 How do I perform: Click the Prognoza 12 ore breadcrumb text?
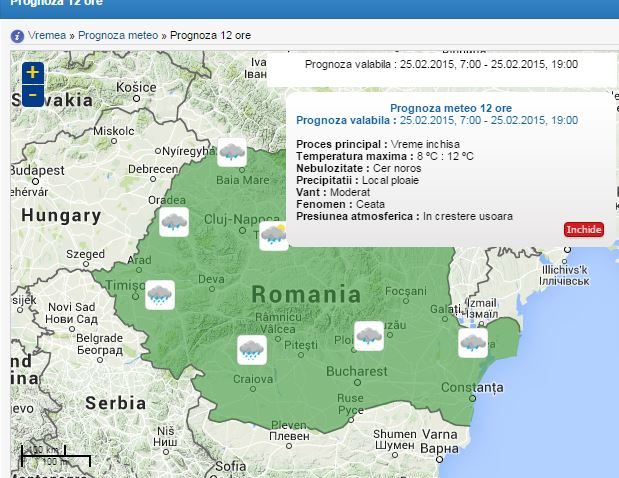[210, 35]
